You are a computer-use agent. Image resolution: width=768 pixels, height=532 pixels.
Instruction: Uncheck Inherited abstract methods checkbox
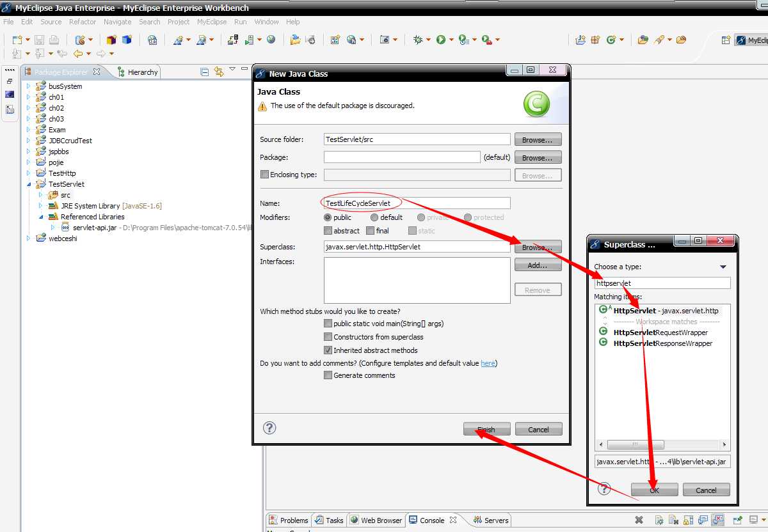tap(328, 350)
